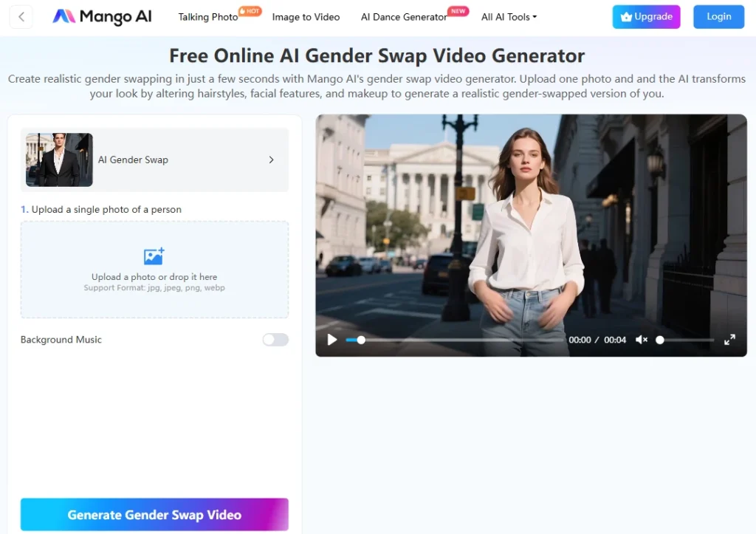The height and width of the screenshot is (534, 756).
Task: Click the upload dropzone to add a photo
Action: click(154, 269)
